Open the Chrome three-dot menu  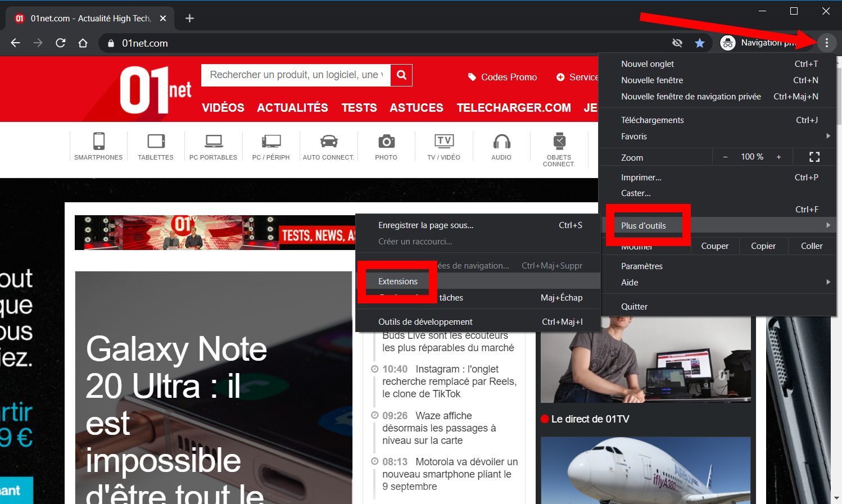pos(826,43)
